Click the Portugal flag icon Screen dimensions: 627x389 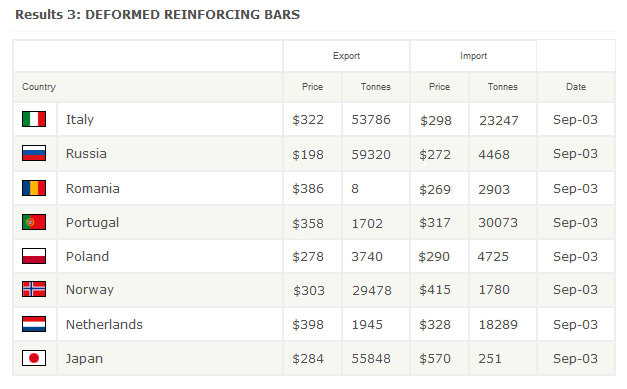(x=34, y=222)
